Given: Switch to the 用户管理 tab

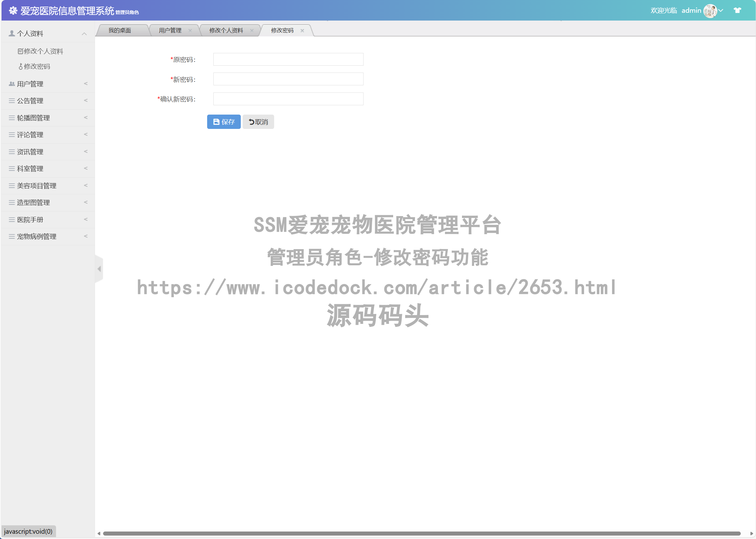Looking at the screenshot, I should coord(170,30).
